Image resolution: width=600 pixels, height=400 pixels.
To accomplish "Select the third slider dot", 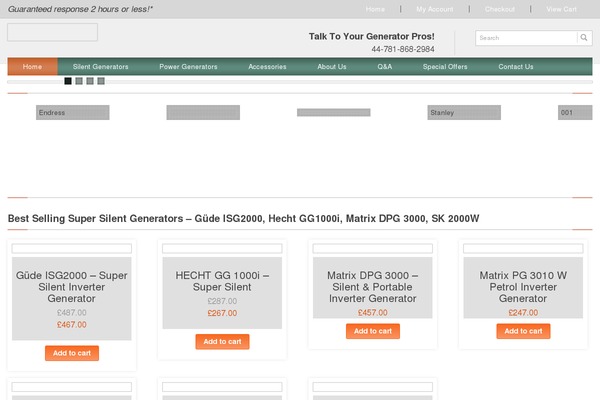I will [x=90, y=81].
